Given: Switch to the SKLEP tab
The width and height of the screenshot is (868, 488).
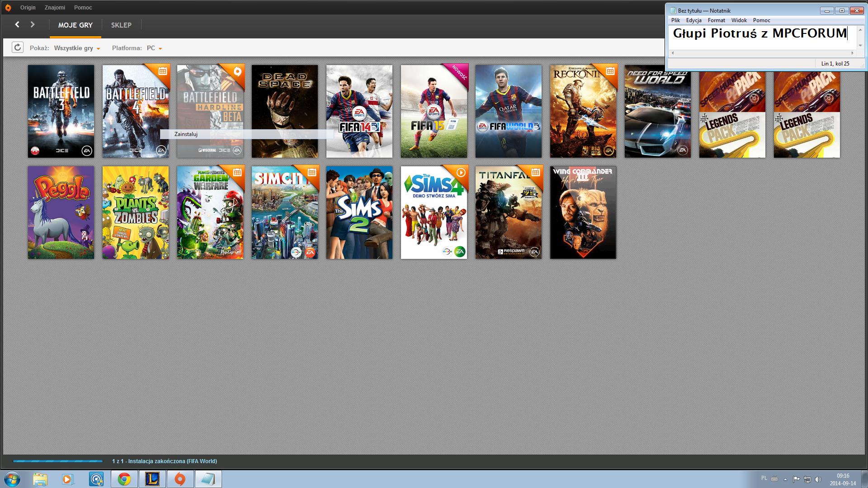Looking at the screenshot, I should point(121,25).
